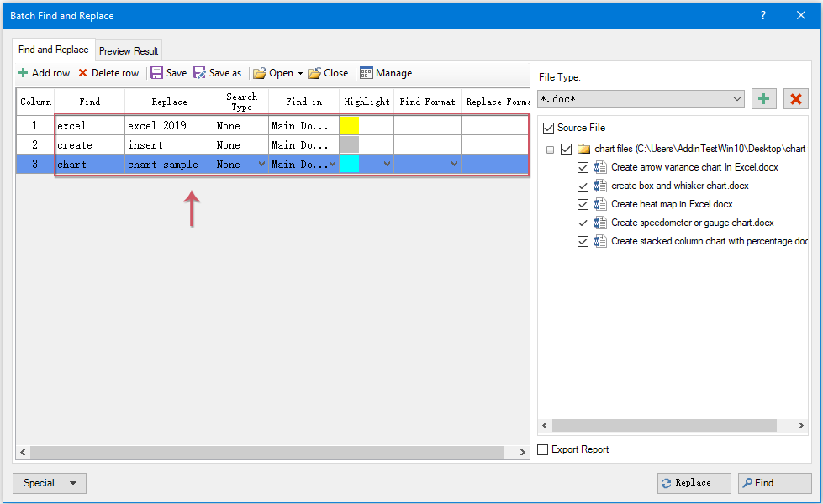Click the Replace cell containing chart sample
Viewport: 823px width, 504px height.
pos(170,164)
